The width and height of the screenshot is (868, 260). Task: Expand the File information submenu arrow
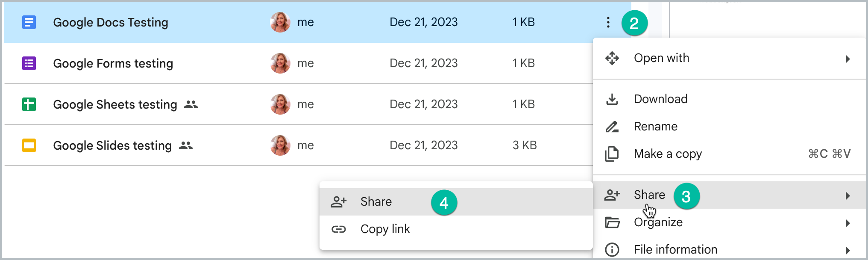[x=848, y=251]
